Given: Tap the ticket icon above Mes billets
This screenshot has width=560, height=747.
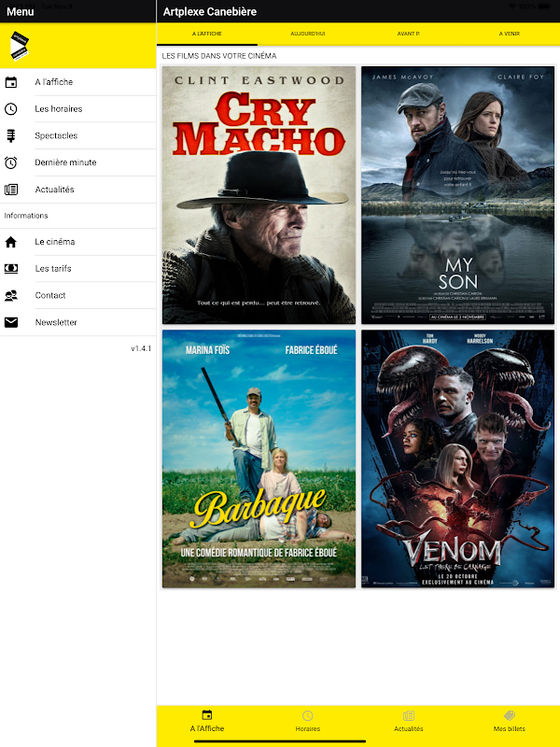Looking at the screenshot, I should click(x=510, y=715).
